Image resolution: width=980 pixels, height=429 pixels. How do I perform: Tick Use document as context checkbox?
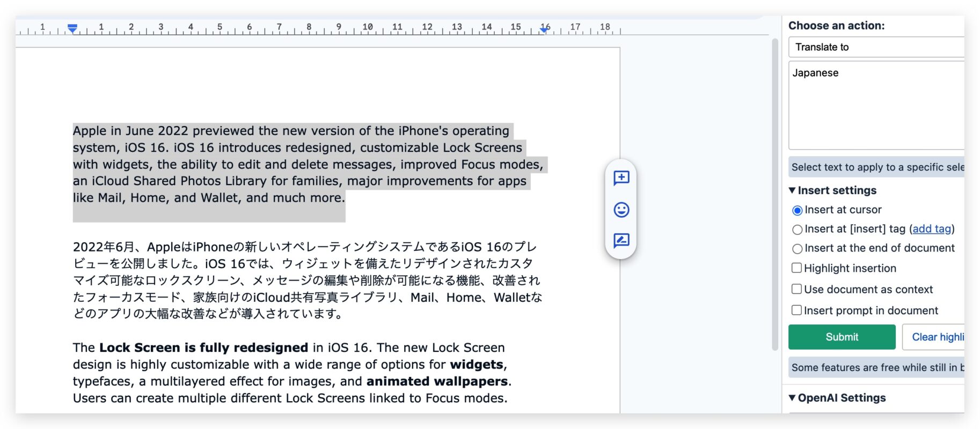point(797,289)
